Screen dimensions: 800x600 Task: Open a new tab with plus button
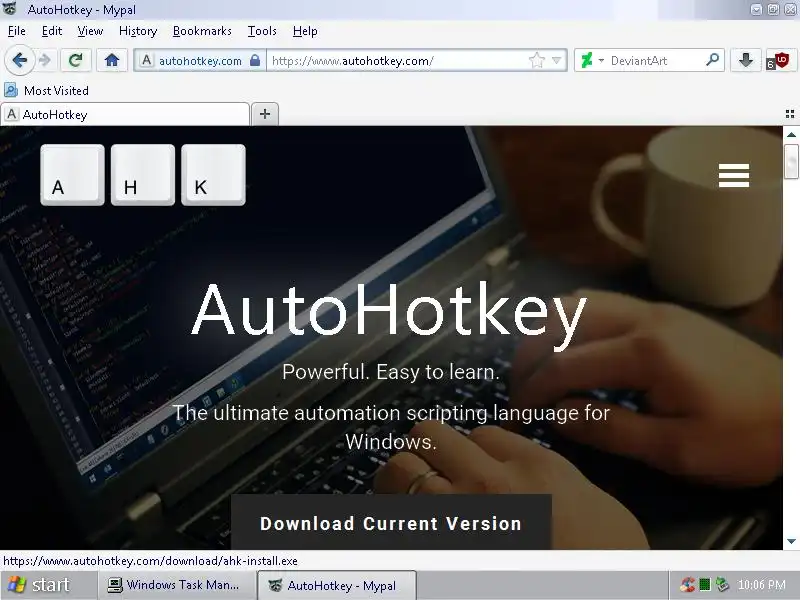click(x=265, y=114)
